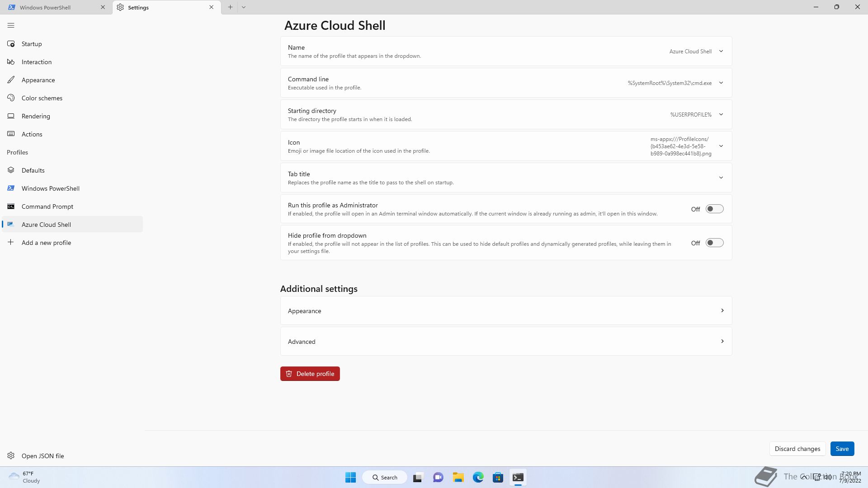Expand the Icon setting
Image resolution: width=868 pixels, height=488 pixels.
pyautogui.click(x=506, y=146)
